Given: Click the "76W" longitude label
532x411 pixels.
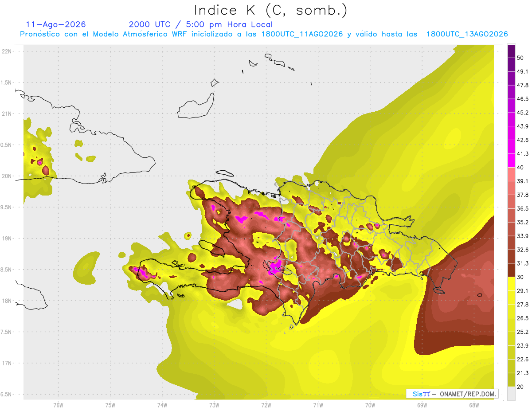Looking at the screenshot, I should point(58,405).
